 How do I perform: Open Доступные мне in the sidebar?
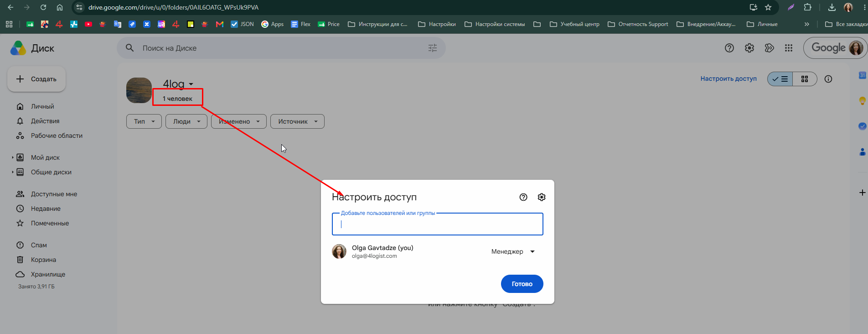pyautogui.click(x=54, y=194)
